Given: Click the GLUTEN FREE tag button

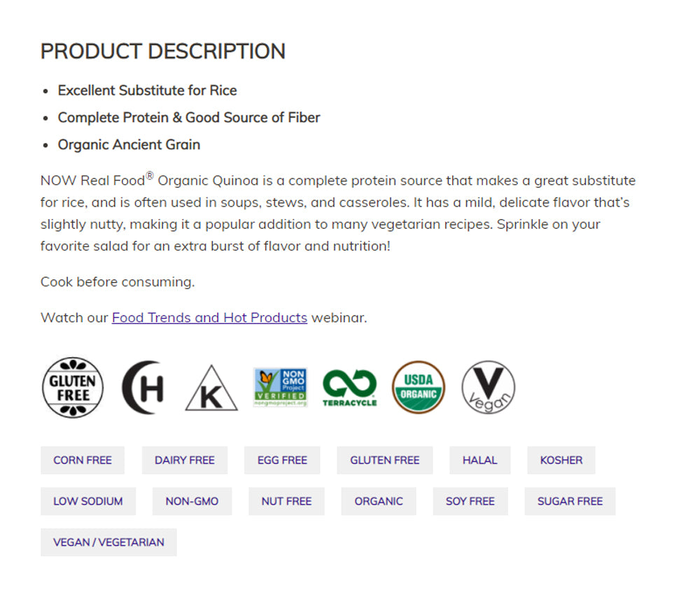Looking at the screenshot, I should [x=384, y=461].
